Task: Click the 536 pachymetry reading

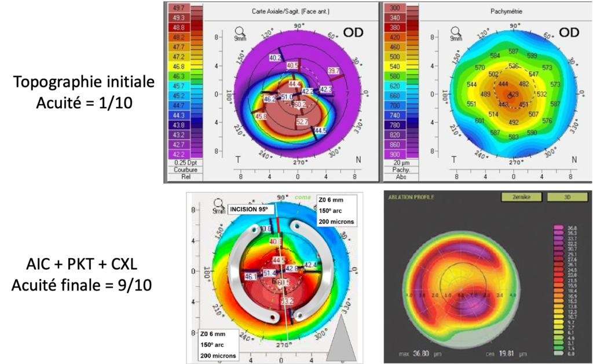Action: pos(513,66)
